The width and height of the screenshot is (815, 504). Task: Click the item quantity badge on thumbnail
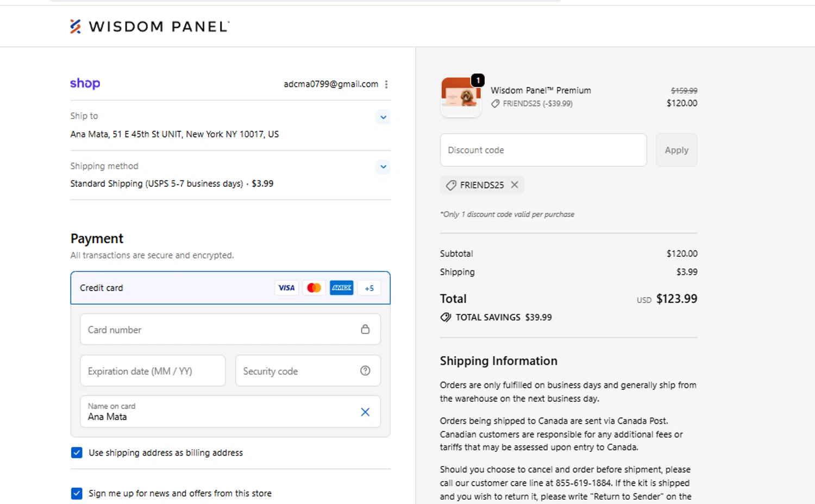[478, 80]
